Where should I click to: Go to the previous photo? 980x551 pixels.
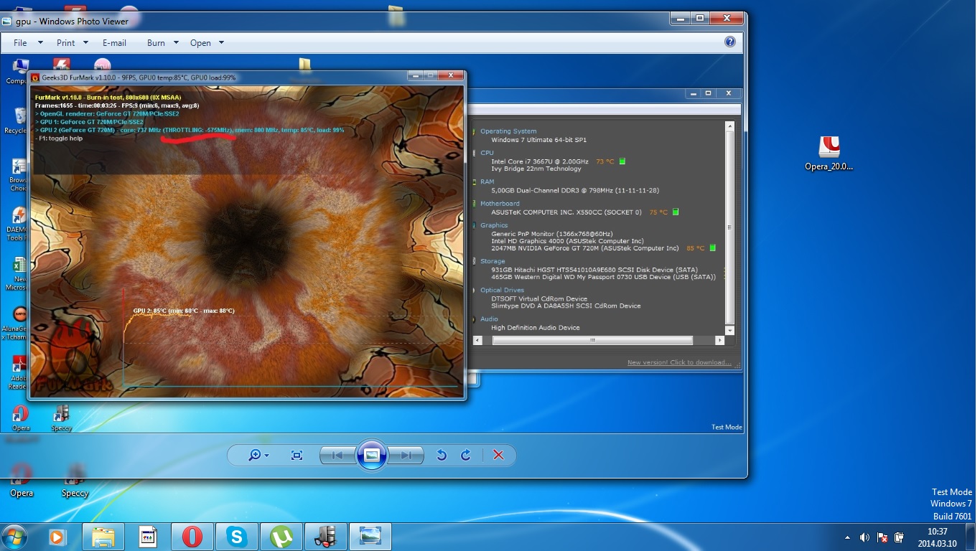337,455
